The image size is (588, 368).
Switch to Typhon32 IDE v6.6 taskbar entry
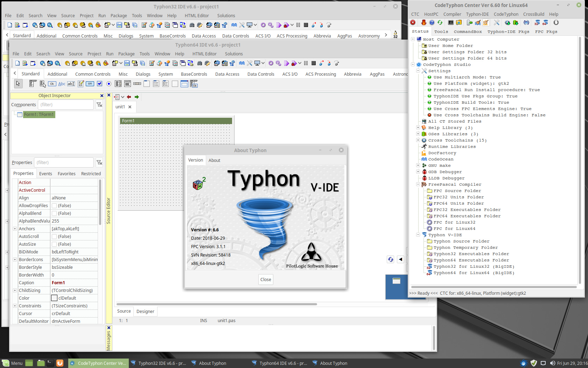pos(159,363)
